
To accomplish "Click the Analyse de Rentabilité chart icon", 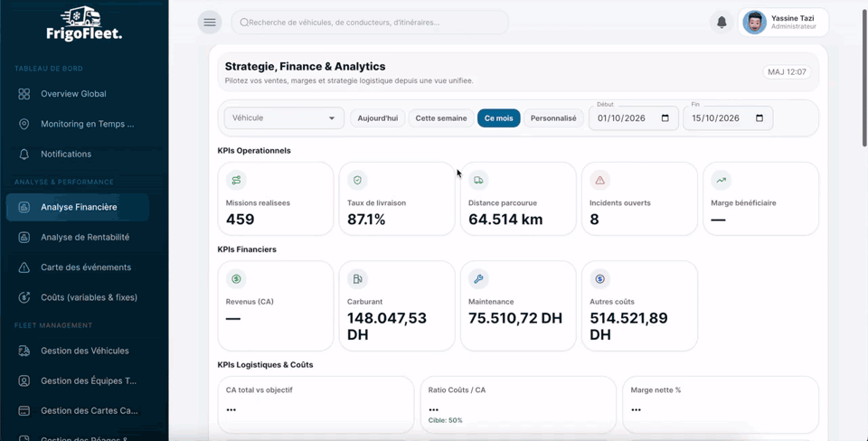I will tap(24, 238).
